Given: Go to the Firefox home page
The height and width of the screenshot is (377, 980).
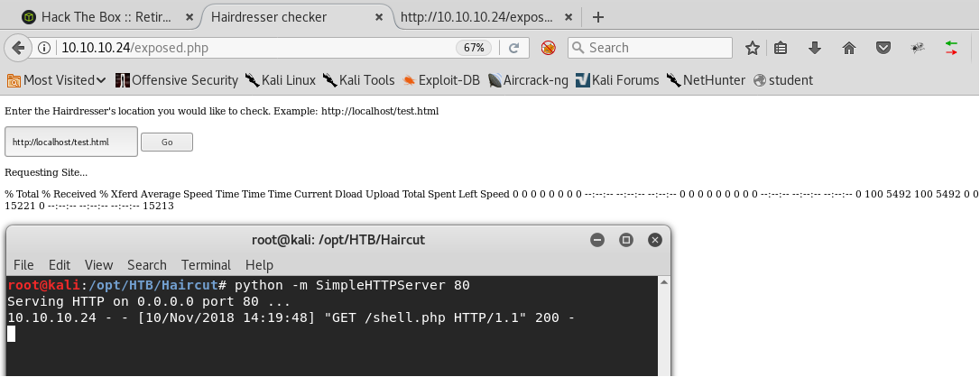Looking at the screenshot, I should 848,48.
